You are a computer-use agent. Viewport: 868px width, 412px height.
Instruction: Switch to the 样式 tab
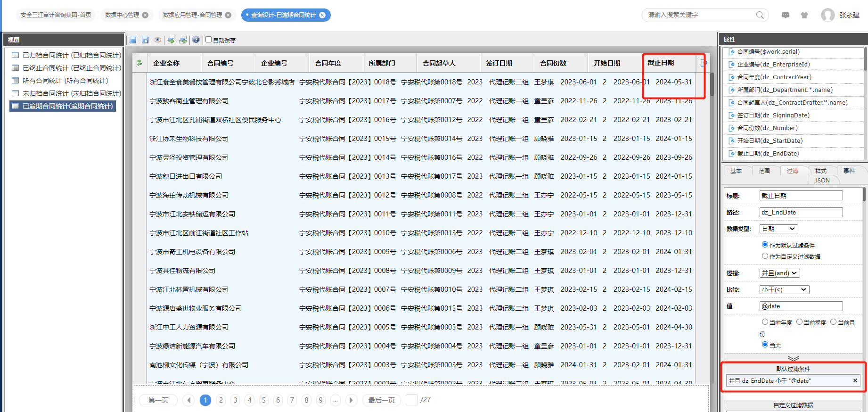click(820, 171)
